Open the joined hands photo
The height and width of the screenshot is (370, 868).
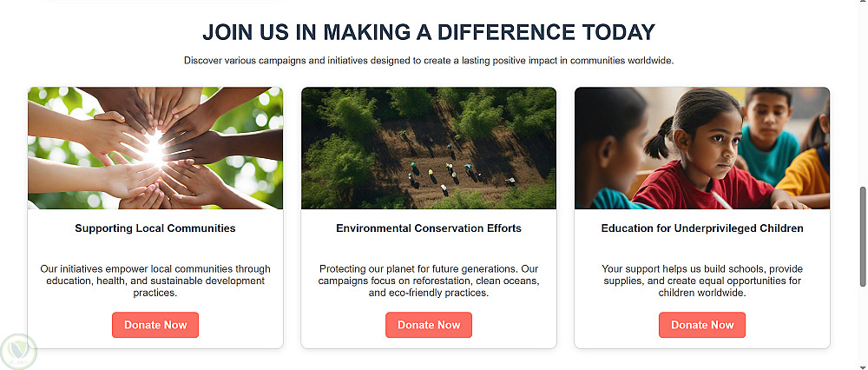pyautogui.click(x=155, y=148)
